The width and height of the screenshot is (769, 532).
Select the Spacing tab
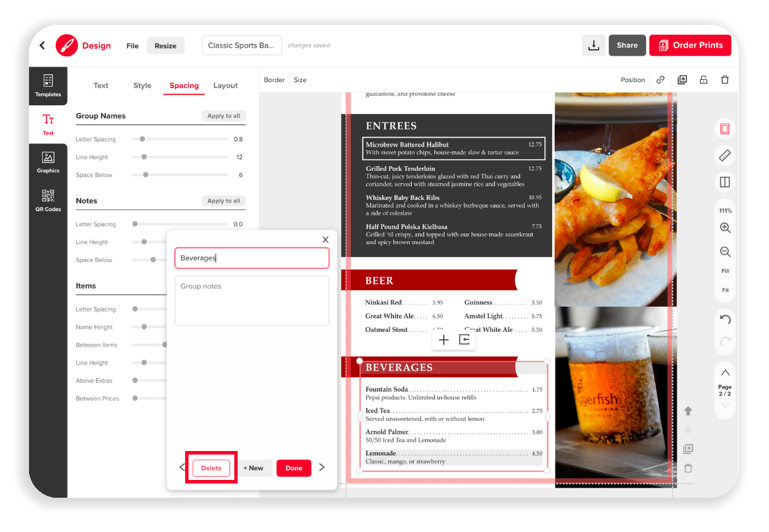184,85
